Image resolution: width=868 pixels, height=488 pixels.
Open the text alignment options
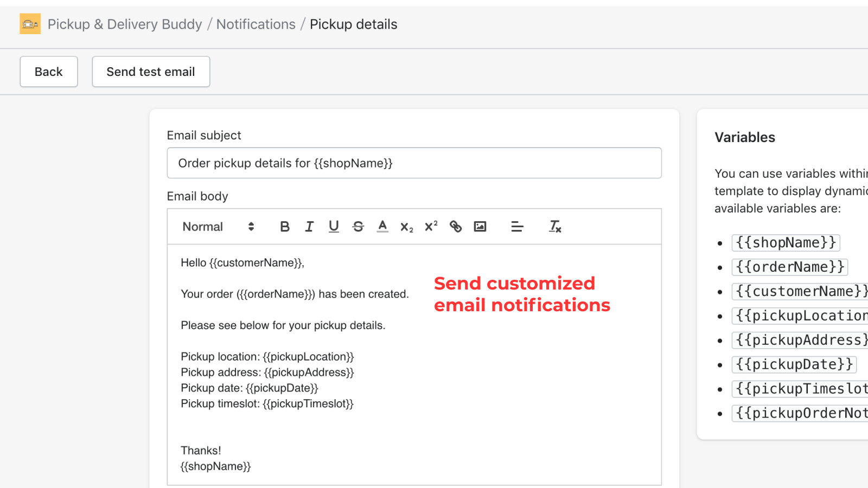[x=517, y=227]
